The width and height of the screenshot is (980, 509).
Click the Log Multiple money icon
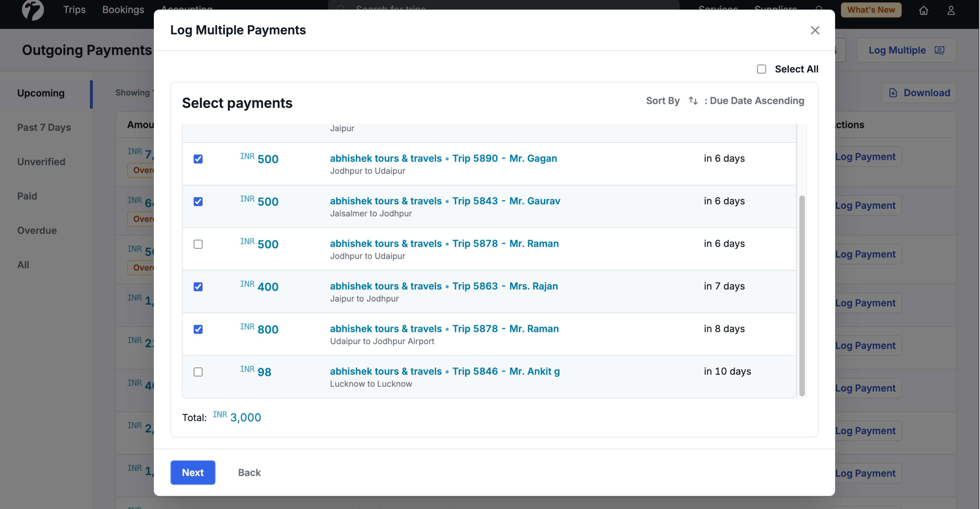(939, 50)
